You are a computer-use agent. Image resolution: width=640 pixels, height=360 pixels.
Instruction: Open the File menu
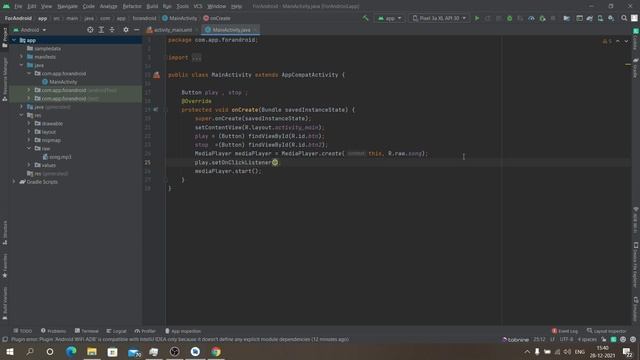pos(18,6)
